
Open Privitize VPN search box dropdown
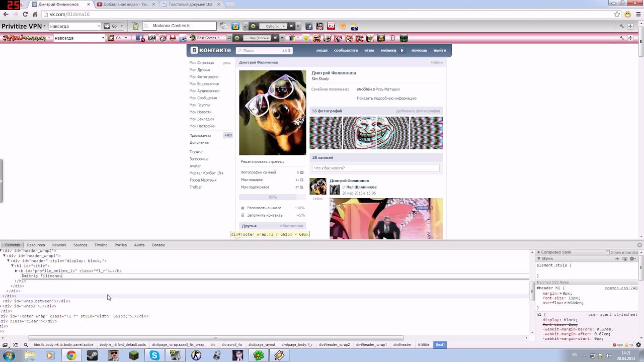tap(99, 26)
